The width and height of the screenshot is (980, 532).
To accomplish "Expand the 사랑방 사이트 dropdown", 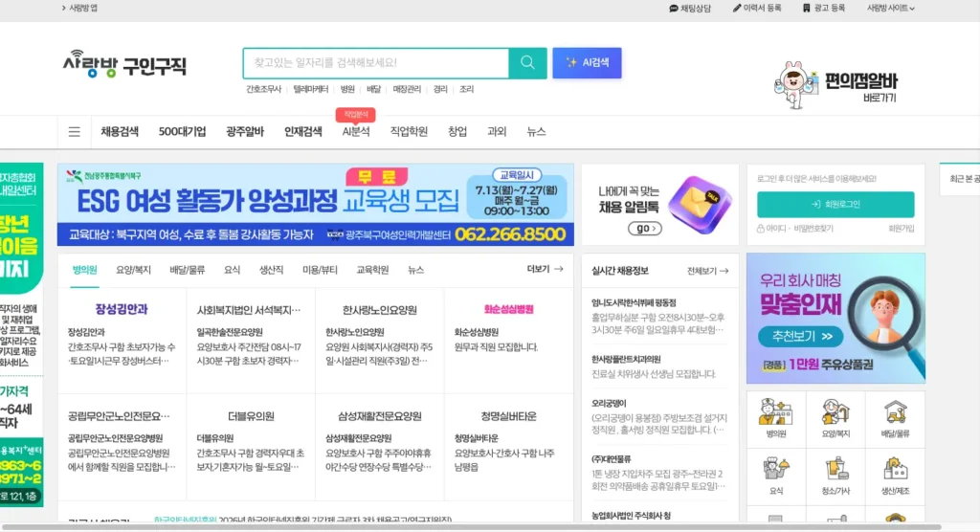I will click(x=891, y=8).
